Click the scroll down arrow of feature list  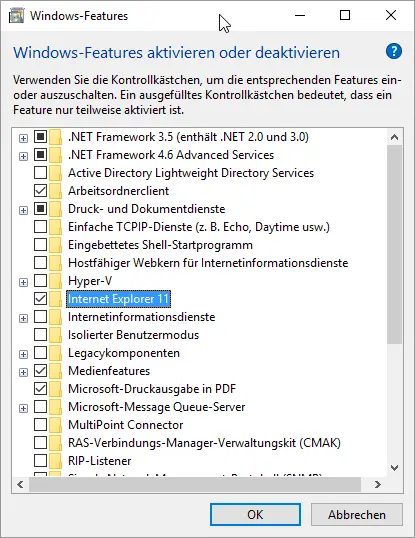(x=394, y=468)
